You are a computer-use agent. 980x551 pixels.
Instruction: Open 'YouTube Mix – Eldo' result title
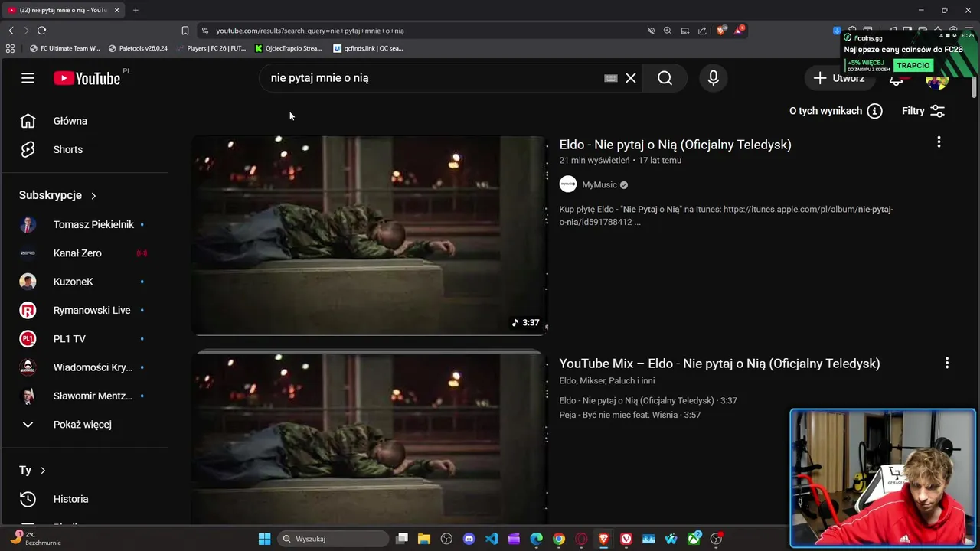720,364
